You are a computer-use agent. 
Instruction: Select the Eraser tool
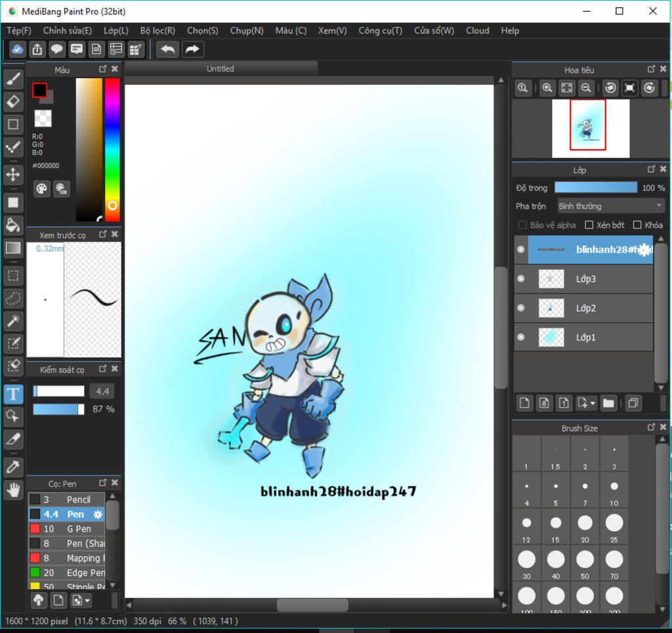coord(13,102)
